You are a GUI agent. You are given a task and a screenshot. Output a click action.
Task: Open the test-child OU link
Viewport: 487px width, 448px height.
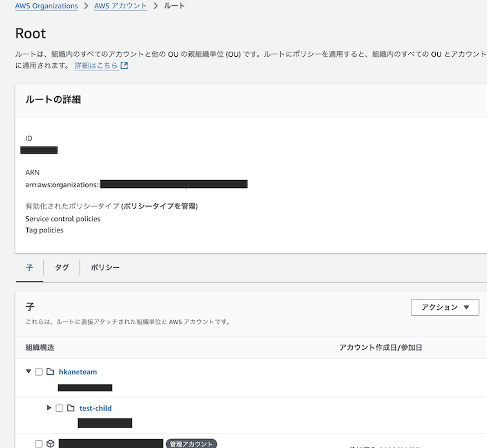point(96,408)
